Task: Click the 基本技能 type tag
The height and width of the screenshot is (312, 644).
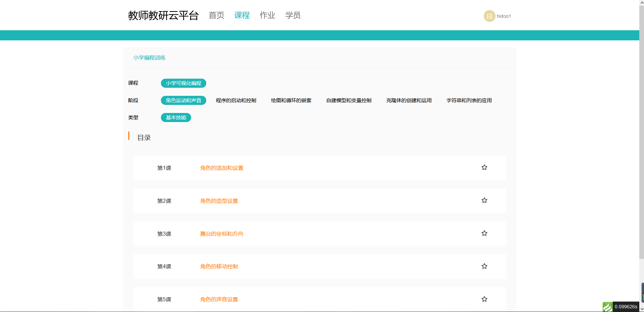Action: tap(176, 118)
